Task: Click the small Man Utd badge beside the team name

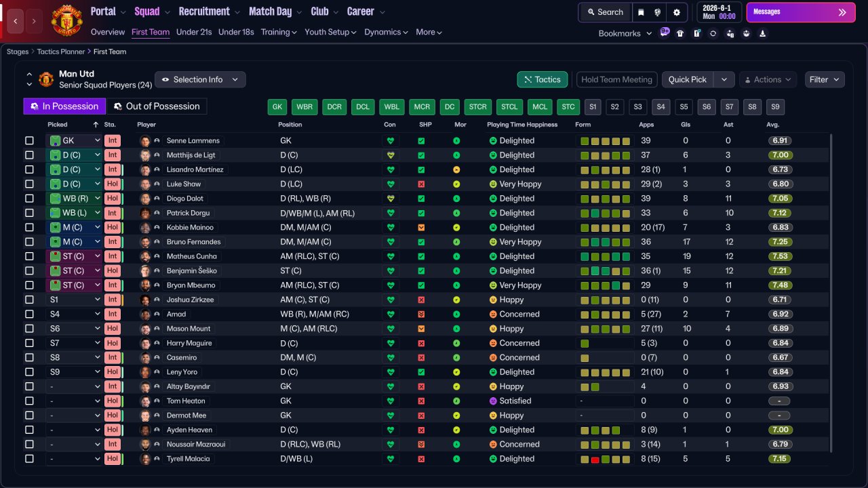Action: tap(46, 79)
